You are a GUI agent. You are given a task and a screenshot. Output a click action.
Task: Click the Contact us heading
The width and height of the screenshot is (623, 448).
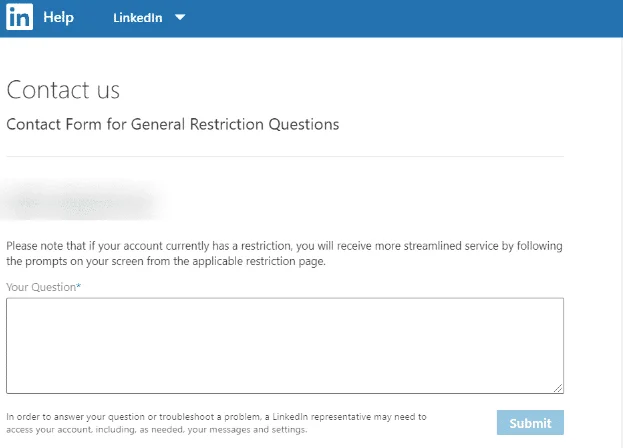coord(63,90)
